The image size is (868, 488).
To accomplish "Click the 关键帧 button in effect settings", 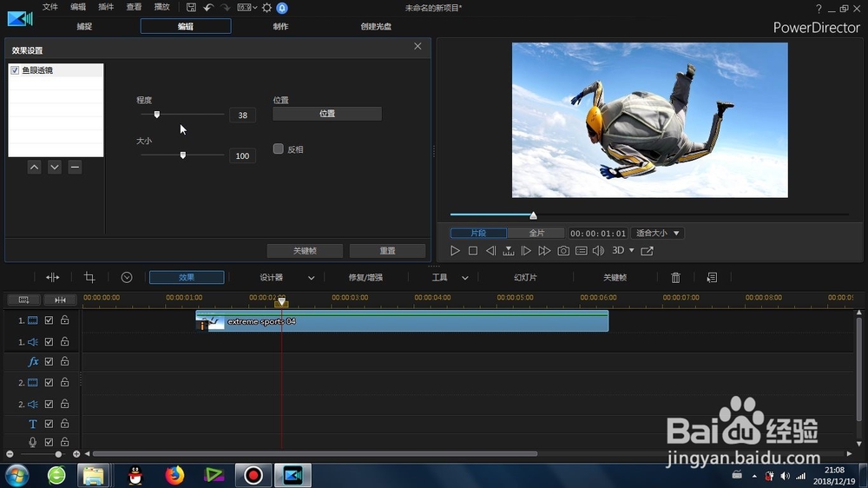I will coord(305,251).
